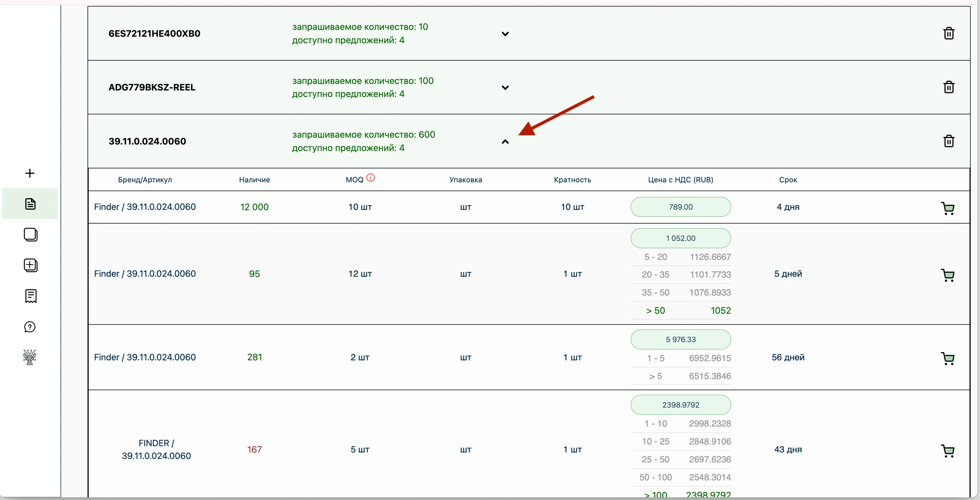Open the receipt sidebar icon

click(x=30, y=296)
